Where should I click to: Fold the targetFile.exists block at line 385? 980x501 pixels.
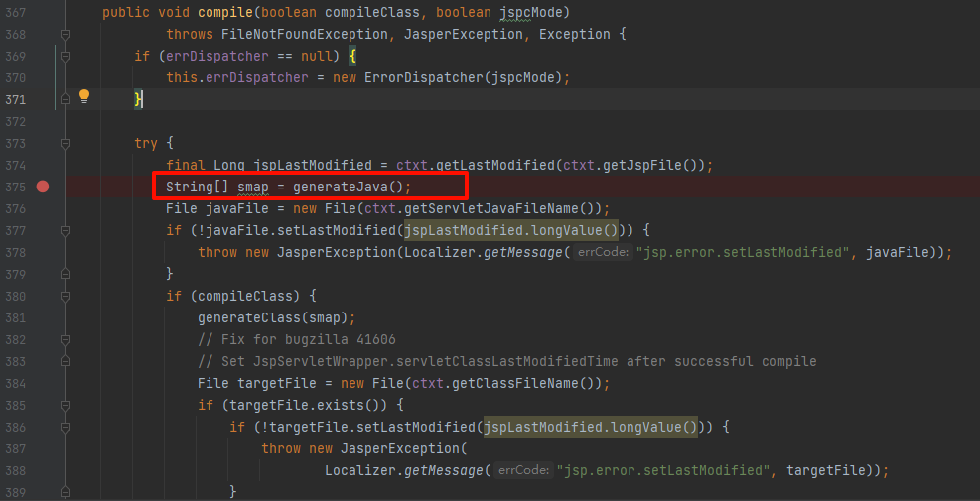(66, 405)
